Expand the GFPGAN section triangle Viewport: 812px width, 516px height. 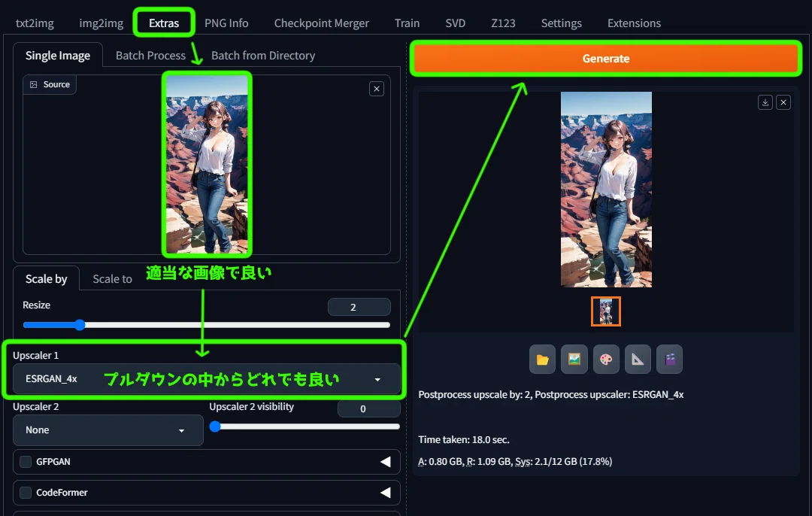click(x=386, y=462)
